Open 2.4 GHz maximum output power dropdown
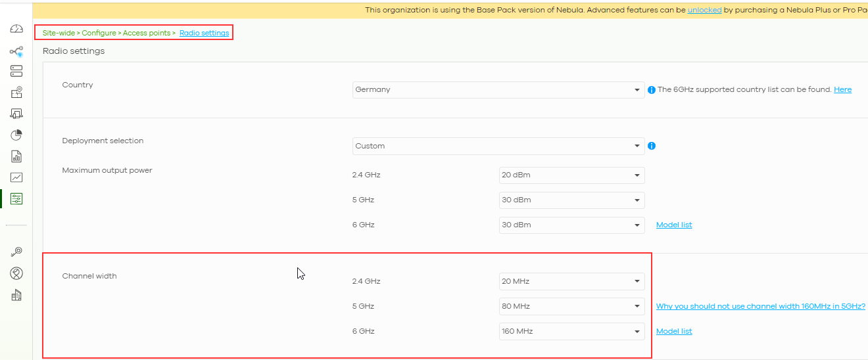Screen dimensions: 868x360 pyautogui.click(x=571, y=175)
